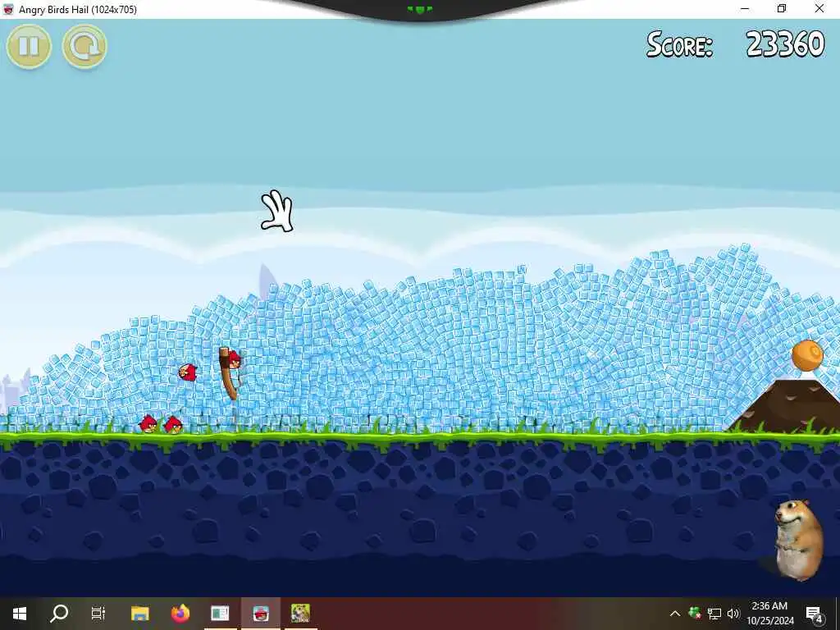Open the volume control tray icon

tap(733, 614)
